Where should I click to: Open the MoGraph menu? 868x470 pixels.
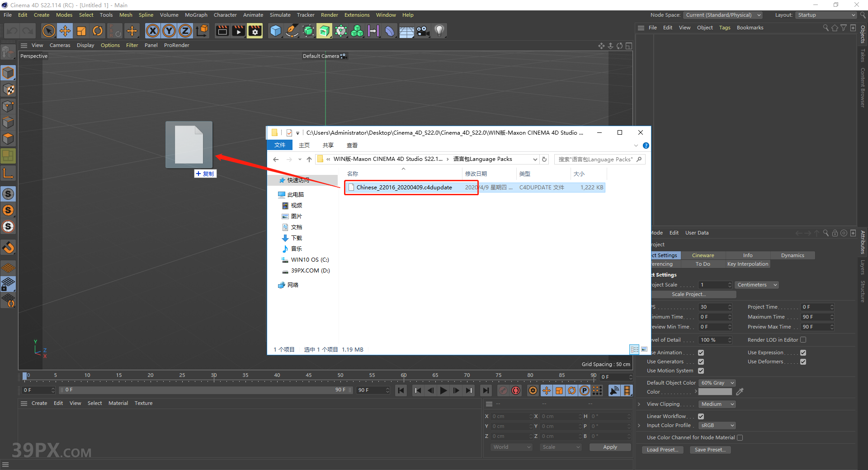pos(196,14)
